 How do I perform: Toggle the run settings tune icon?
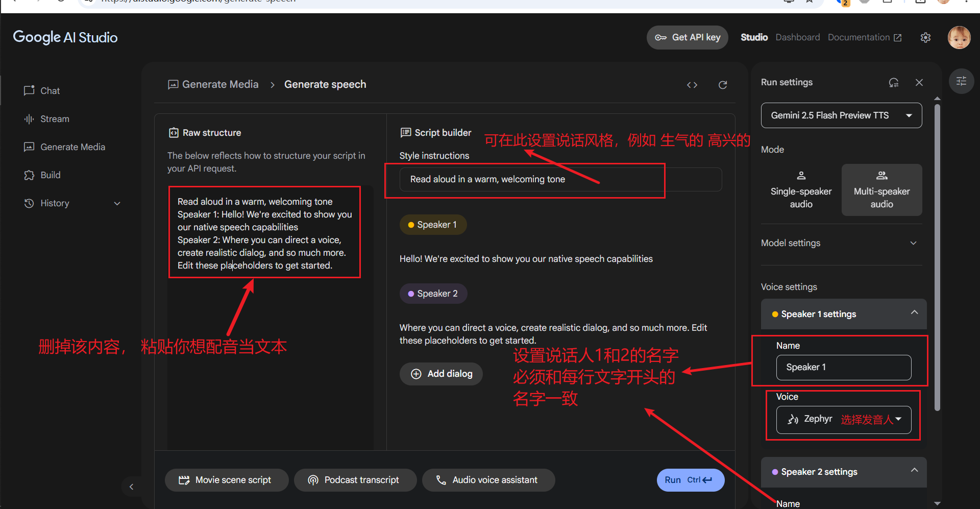(961, 81)
